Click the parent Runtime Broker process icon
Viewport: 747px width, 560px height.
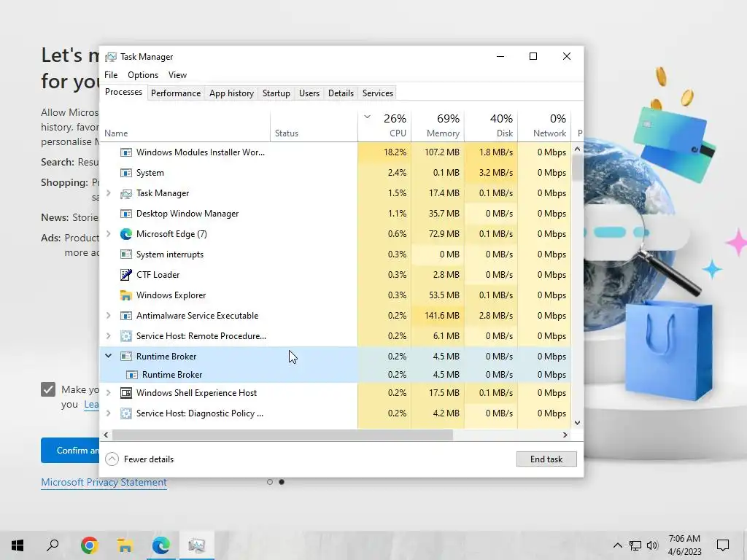[125, 356]
